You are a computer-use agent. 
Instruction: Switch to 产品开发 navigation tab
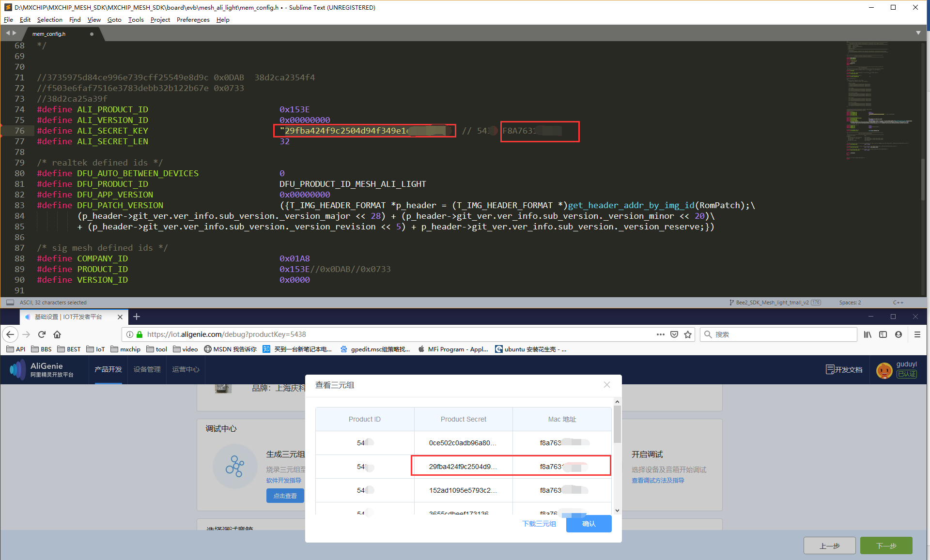[108, 370]
